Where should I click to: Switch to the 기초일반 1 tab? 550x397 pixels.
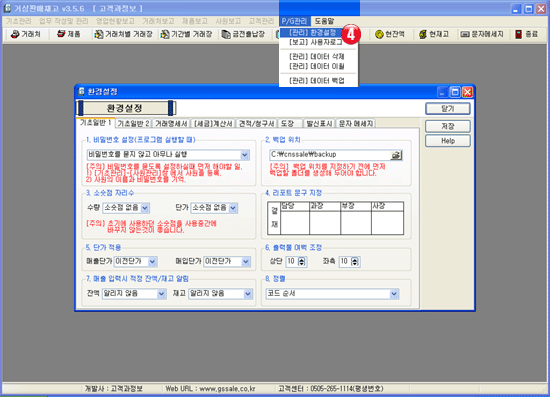click(95, 123)
